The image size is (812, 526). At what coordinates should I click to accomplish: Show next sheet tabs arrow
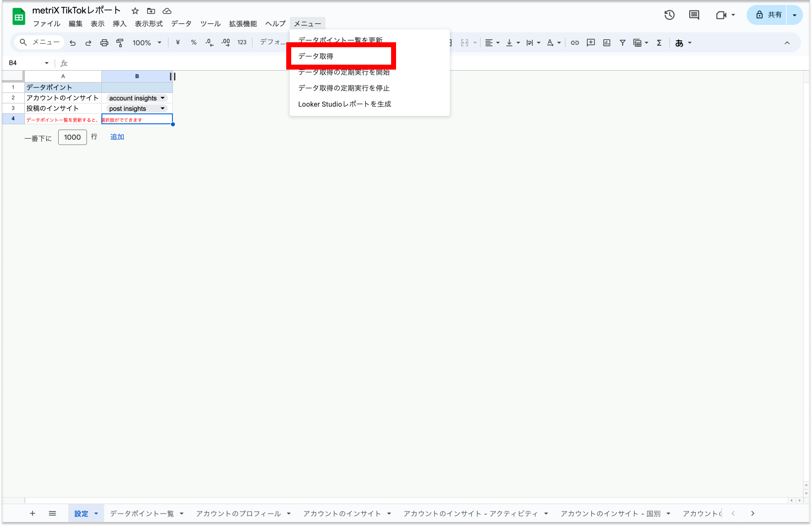click(x=753, y=514)
